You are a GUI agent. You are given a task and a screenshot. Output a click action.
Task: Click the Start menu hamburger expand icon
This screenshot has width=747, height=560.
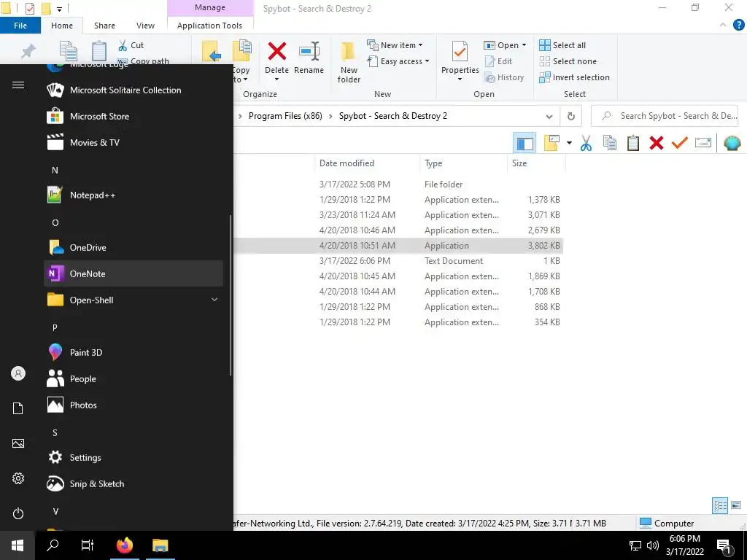(18, 85)
